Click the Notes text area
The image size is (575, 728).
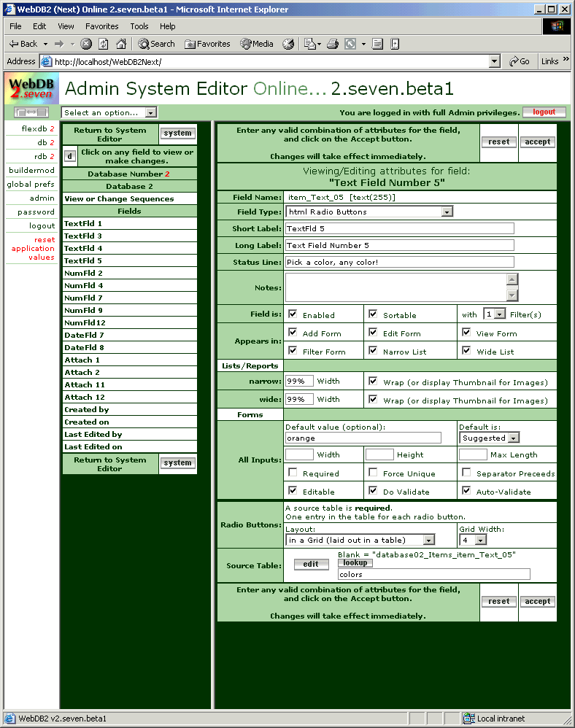(x=396, y=287)
